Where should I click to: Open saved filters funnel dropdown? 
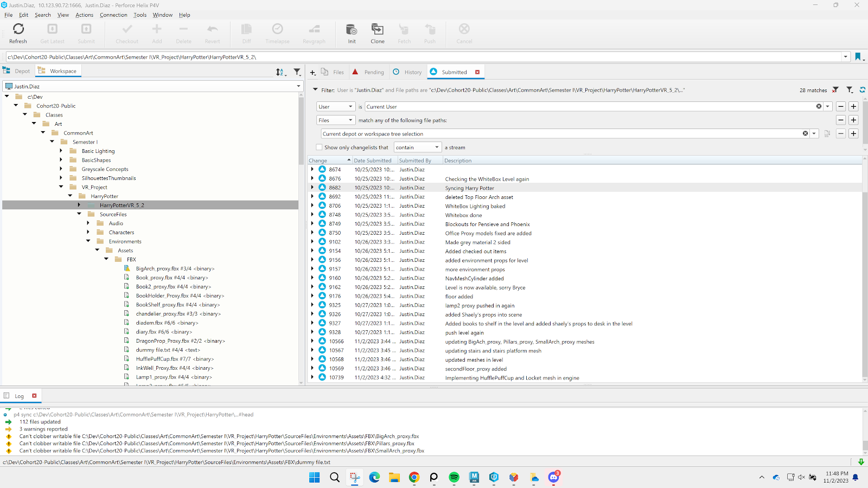click(850, 90)
